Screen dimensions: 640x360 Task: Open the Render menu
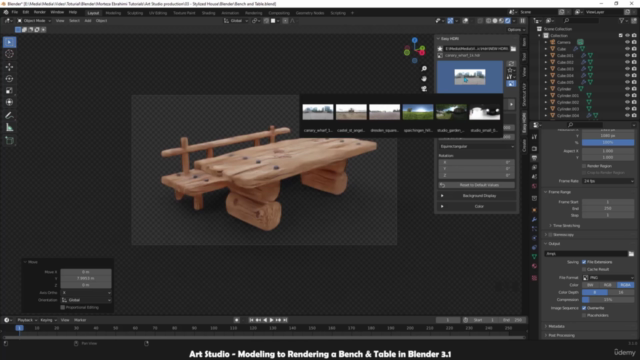tap(40, 12)
